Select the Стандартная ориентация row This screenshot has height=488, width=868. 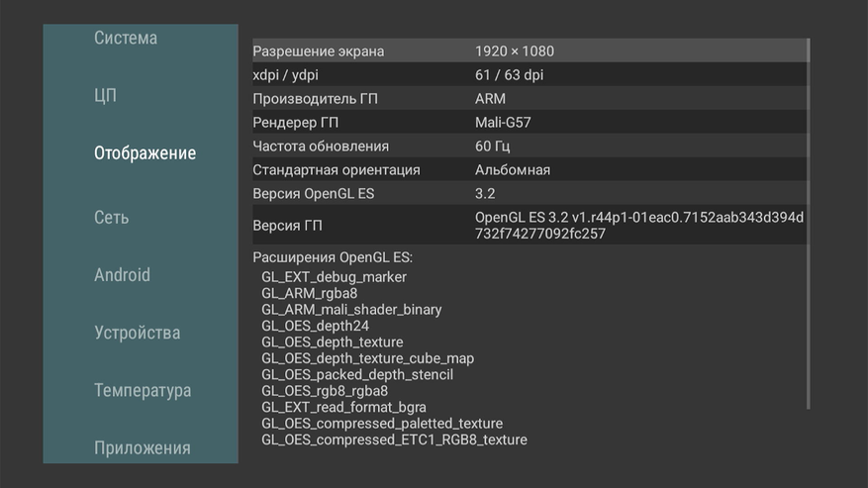point(530,170)
